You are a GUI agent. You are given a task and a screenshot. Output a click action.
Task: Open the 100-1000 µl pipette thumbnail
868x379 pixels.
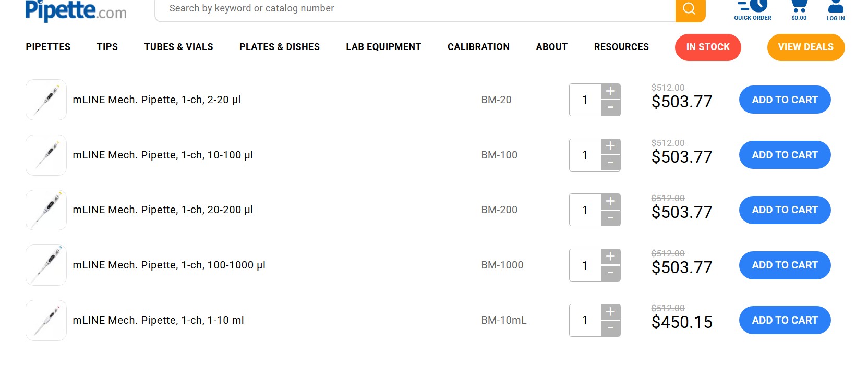pos(46,265)
